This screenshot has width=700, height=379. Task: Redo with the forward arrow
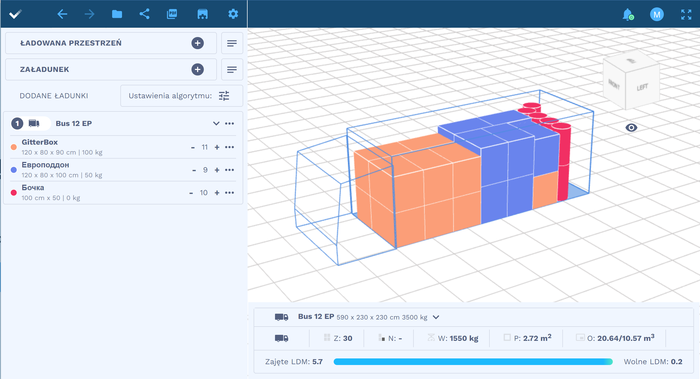89,14
